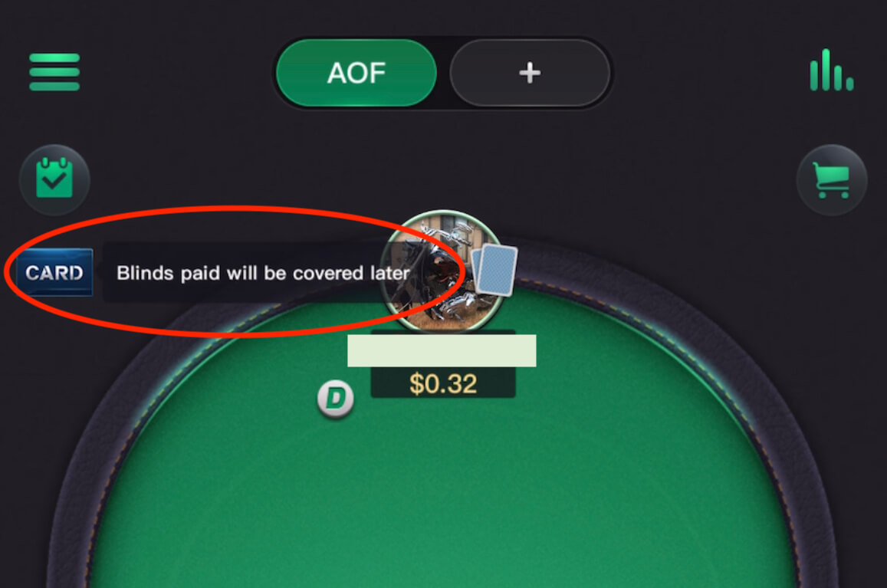
Task: Open the motorcycle player avatar
Action: click(x=442, y=271)
